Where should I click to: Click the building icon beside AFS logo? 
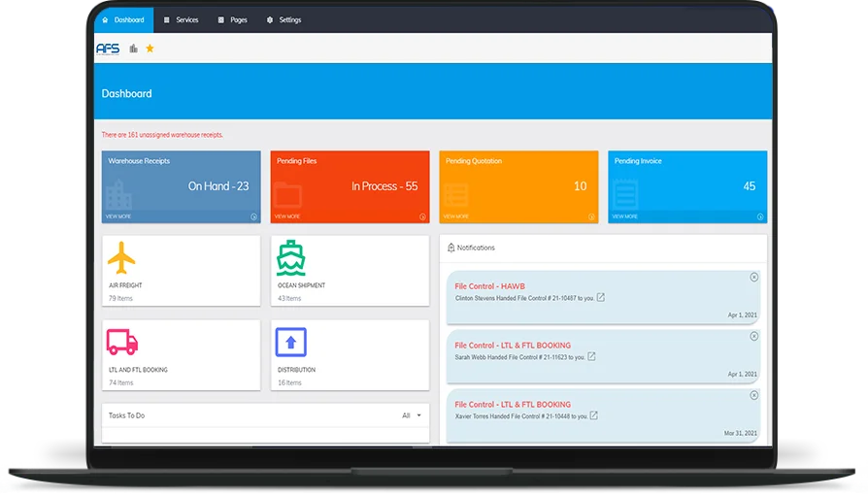point(133,49)
